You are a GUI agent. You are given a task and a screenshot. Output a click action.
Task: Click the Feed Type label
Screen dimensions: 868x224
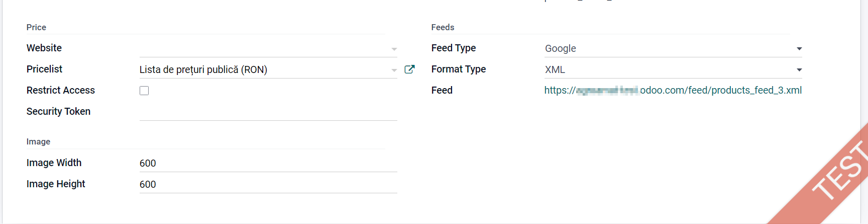tap(454, 48)
